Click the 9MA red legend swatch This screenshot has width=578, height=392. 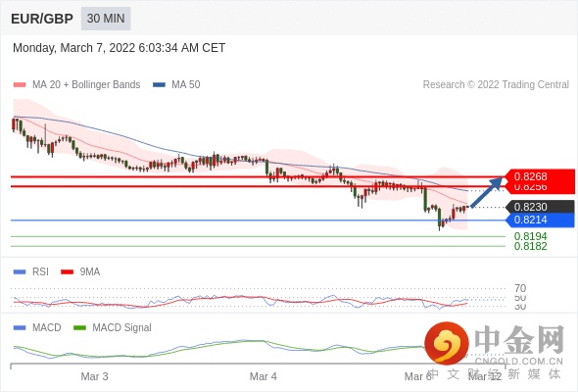[x=67, y=272]
